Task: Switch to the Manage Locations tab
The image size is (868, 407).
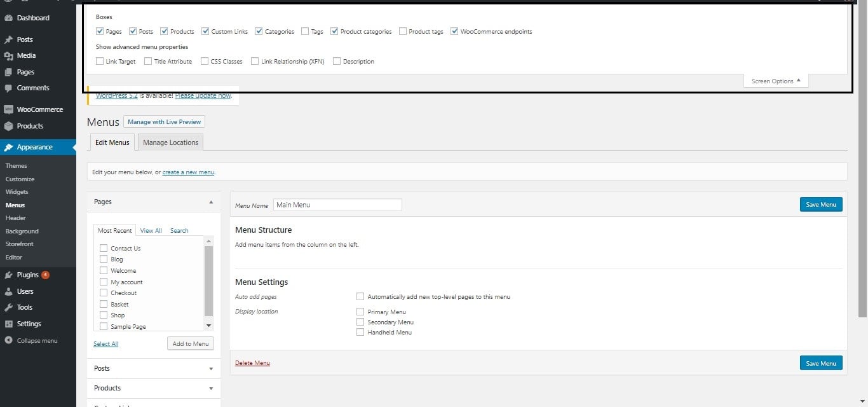Action: click(170, 142)
